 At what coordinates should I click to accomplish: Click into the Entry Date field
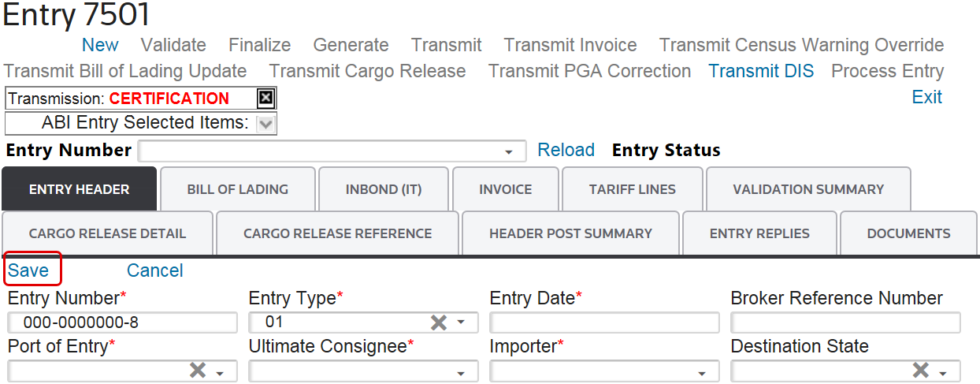603,322
